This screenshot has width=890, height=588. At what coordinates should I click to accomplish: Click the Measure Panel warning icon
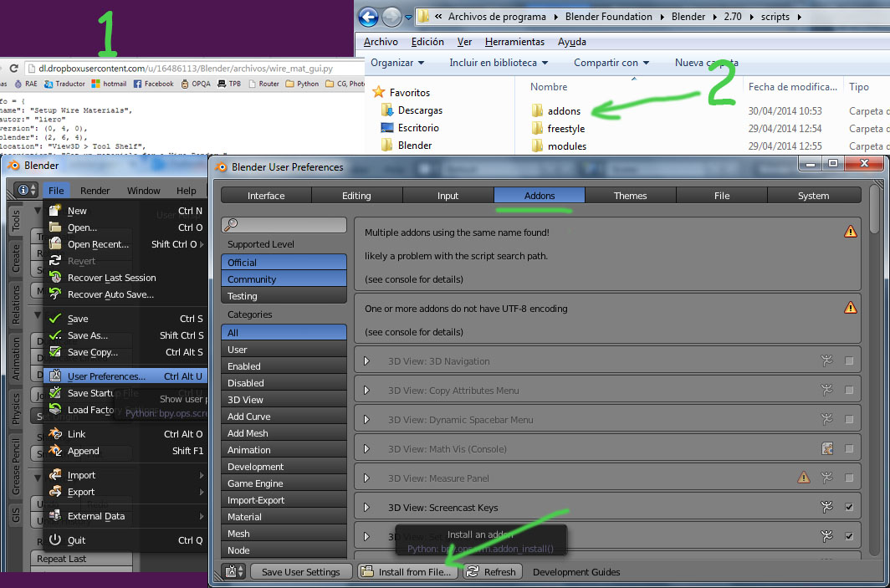point(804,478)
